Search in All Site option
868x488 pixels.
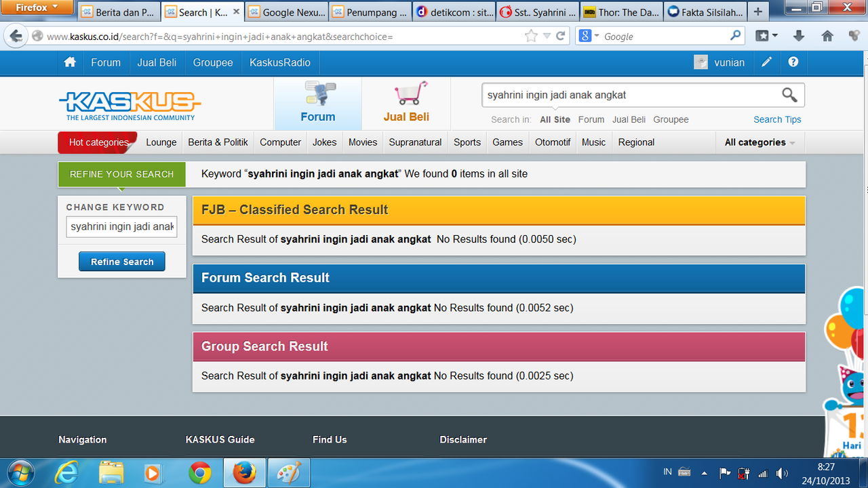click(x=555, y=119)
